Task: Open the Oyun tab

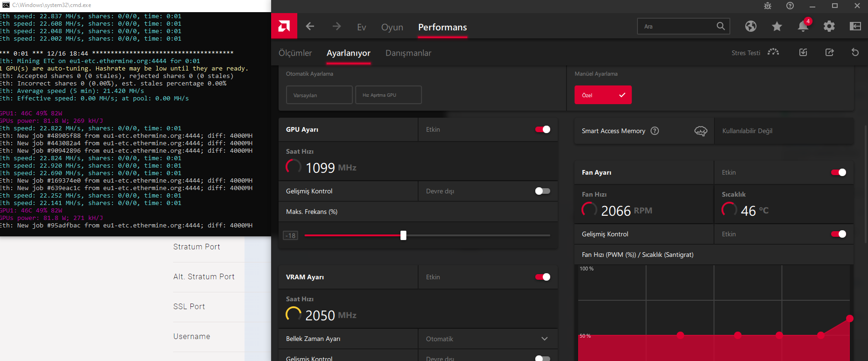Action: pyautogui.click(x=392, y=27)
